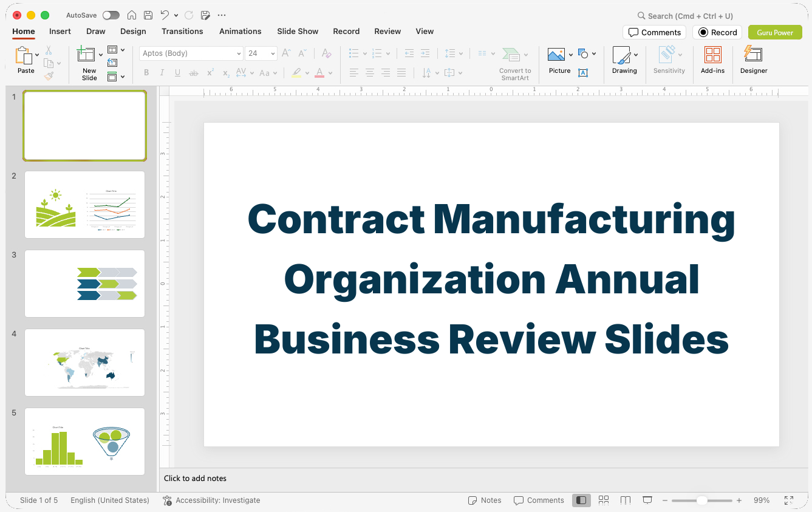Save the presentation with floppy disk icon
The width and height of the screenshot is (812, 512).
[148, 15]
